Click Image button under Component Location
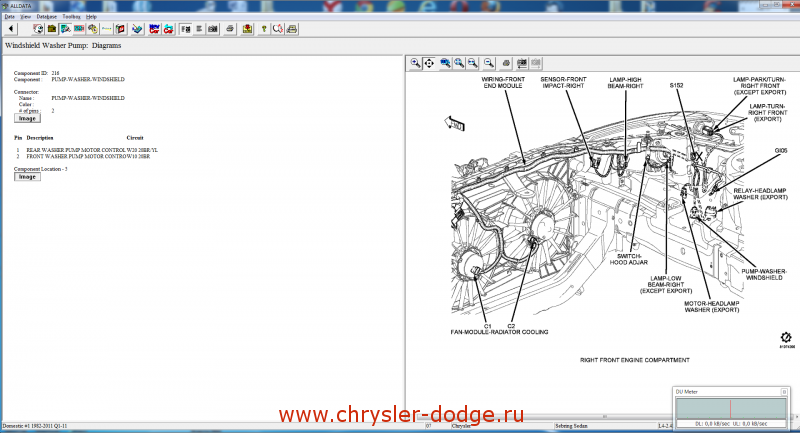This screenshot has width=800, height=433. [27, 177]
